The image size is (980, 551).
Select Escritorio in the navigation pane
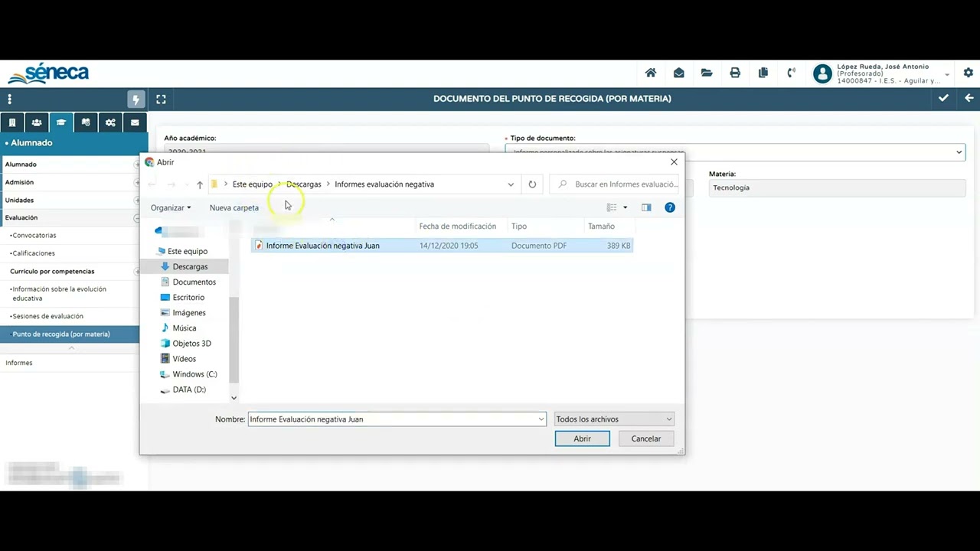[188, 297]
